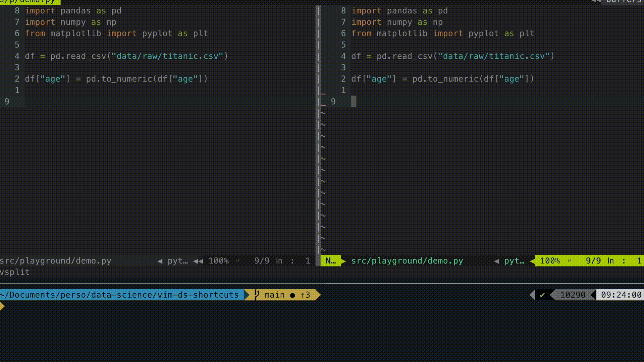Click the commits-ahead arrow showing 3
Image resolution: width=644 pixels, height=362 pixels.
[305, 295]
